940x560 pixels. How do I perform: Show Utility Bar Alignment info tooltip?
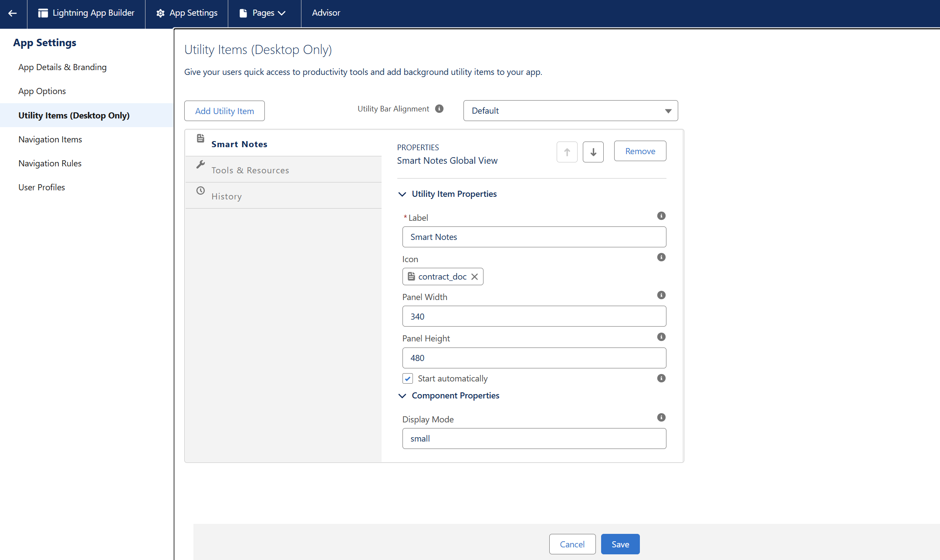tap(440, 109)
